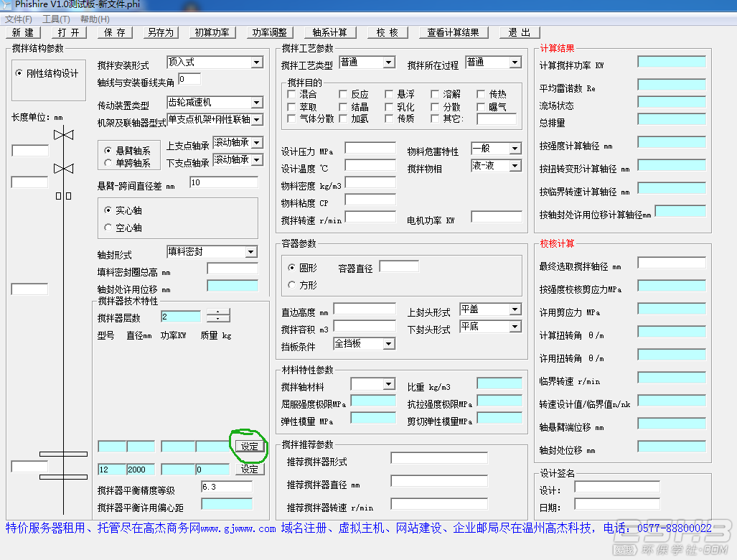Click lower 设定 button beside 2000 row
This screenshot has height=560, width=737.
(250, 469)
